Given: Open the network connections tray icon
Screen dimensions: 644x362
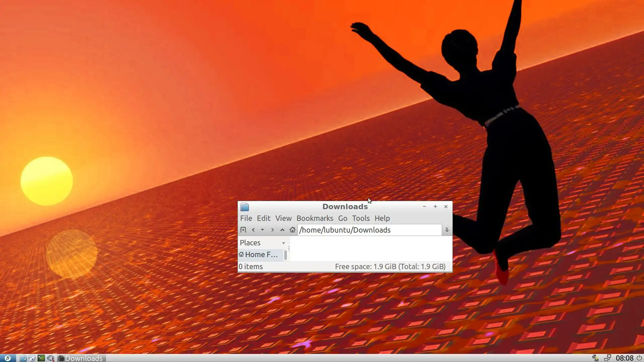Looking at the screenshot, I should click(607, 358).
